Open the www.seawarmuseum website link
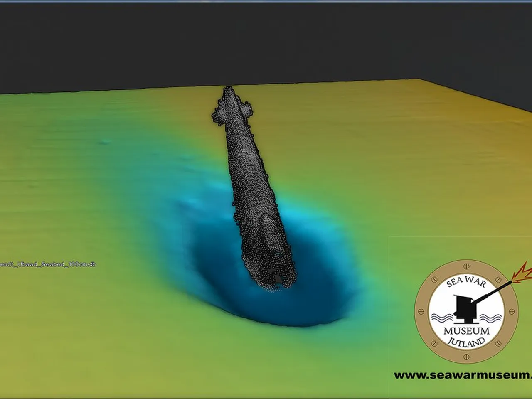 [462, 375]
